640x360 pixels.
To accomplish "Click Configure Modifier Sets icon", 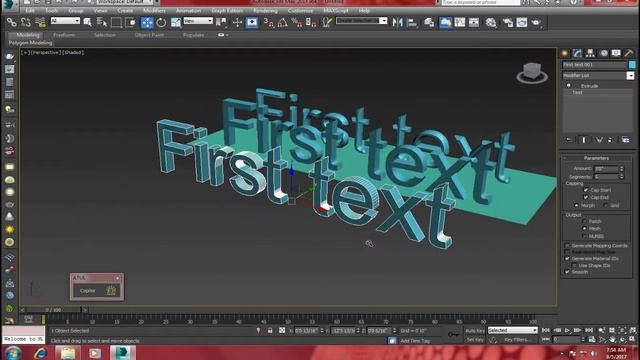I will pos(626,140).
